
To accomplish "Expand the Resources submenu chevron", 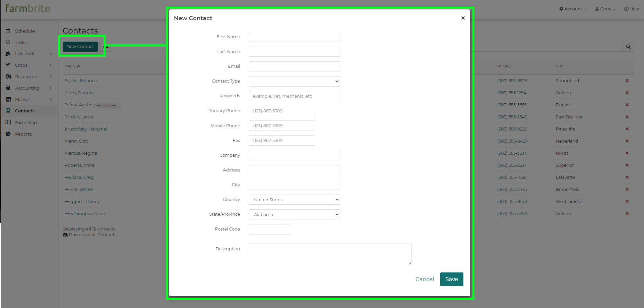I will coord(51,76).
